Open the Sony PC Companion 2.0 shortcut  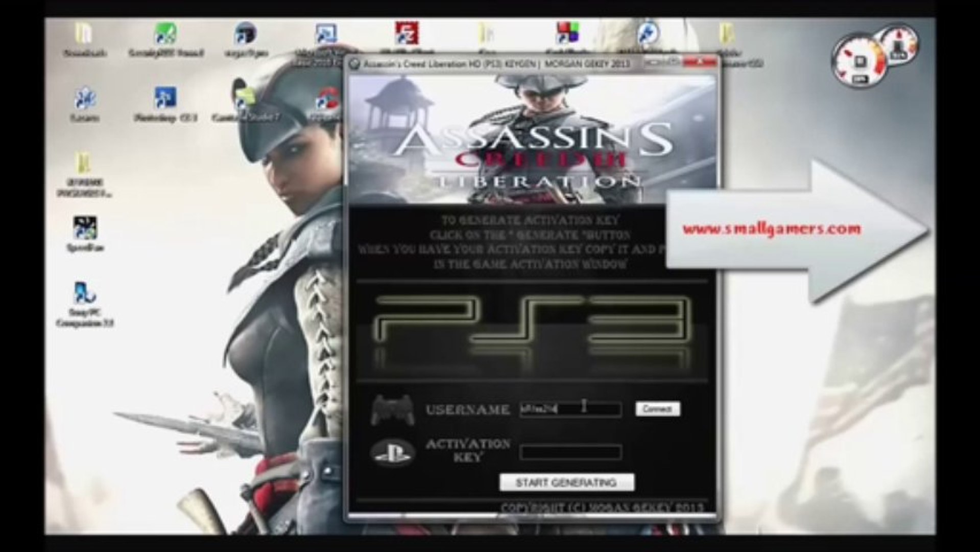point(85,305)
